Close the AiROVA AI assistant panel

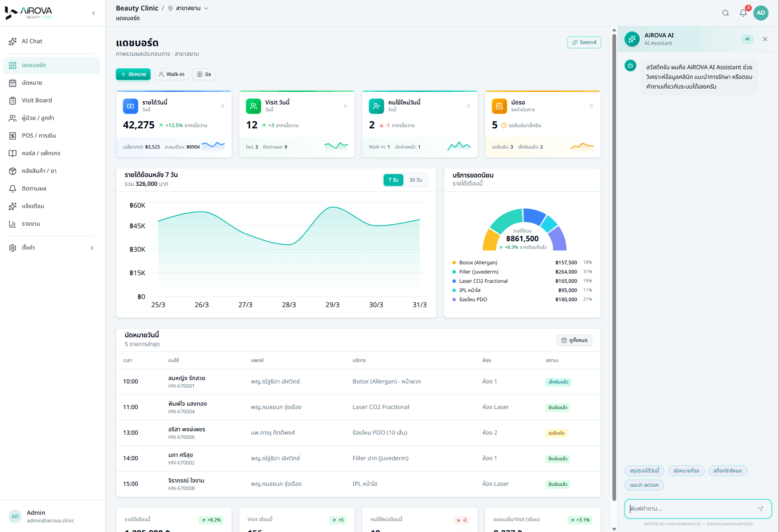765,39
